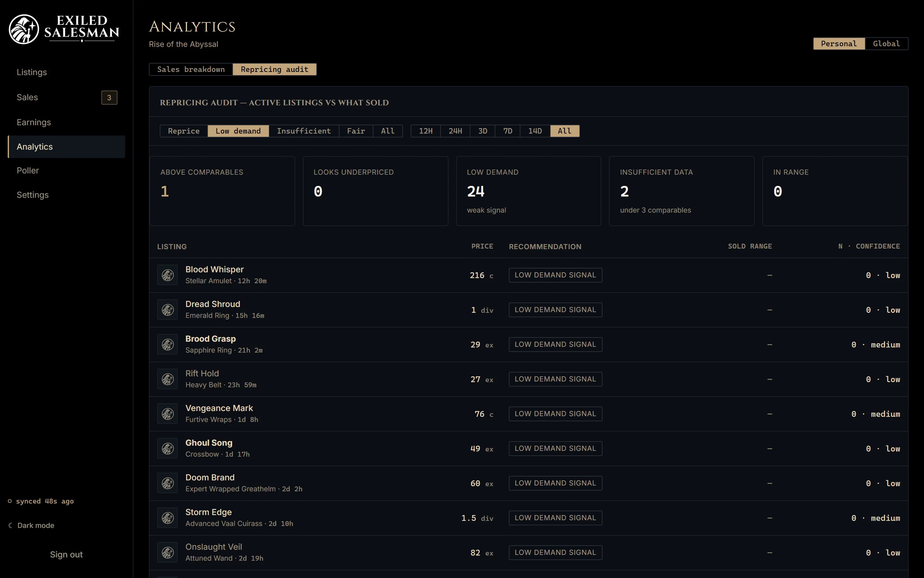Viewport: 924px width, 578px height.
Task: Click Blood Whisper LOW DEMAND SIGNAL badge
Action: point(556,275)
